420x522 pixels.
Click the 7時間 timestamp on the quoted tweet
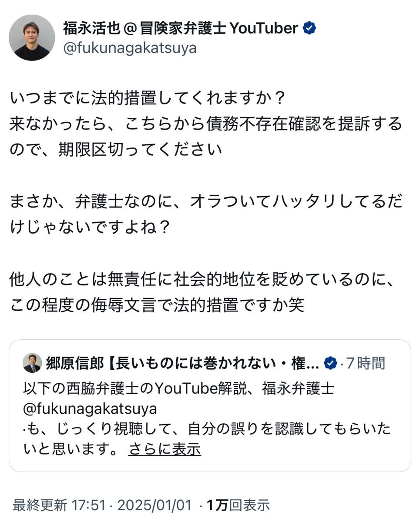[x=366, y=363]
